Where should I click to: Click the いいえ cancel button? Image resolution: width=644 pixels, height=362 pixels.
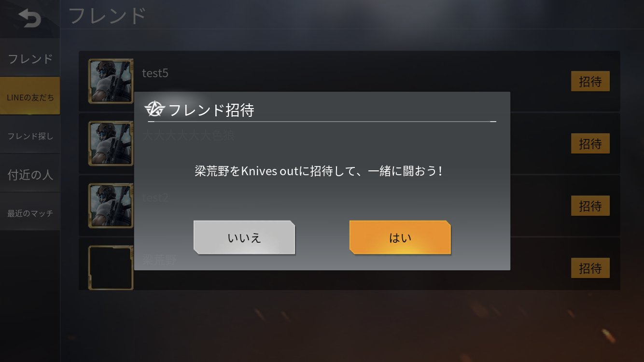(244, 237)
